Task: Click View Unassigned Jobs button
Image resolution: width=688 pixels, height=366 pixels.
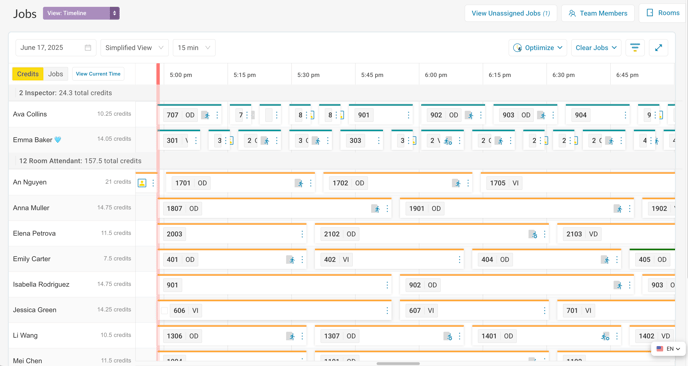Action: (x=511, y=13)
